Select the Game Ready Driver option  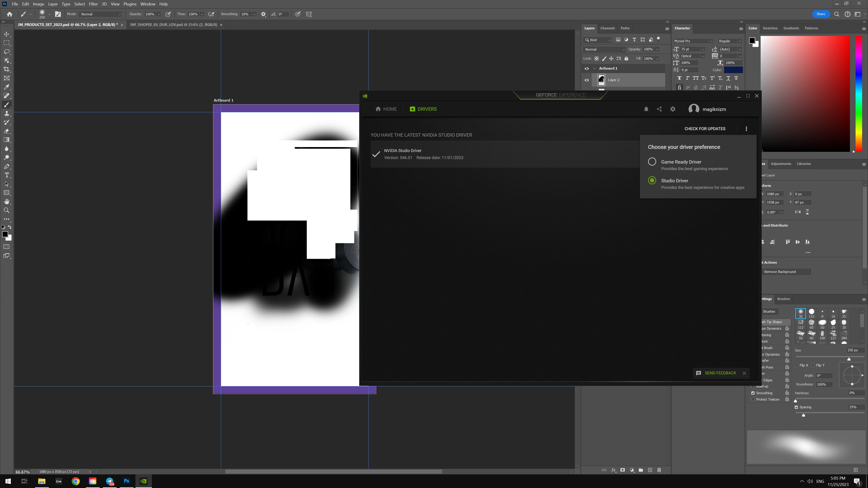click(652, 162)
